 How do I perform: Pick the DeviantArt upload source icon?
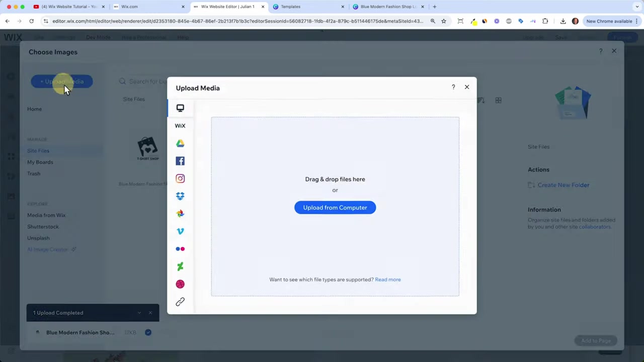pos(180,266)
